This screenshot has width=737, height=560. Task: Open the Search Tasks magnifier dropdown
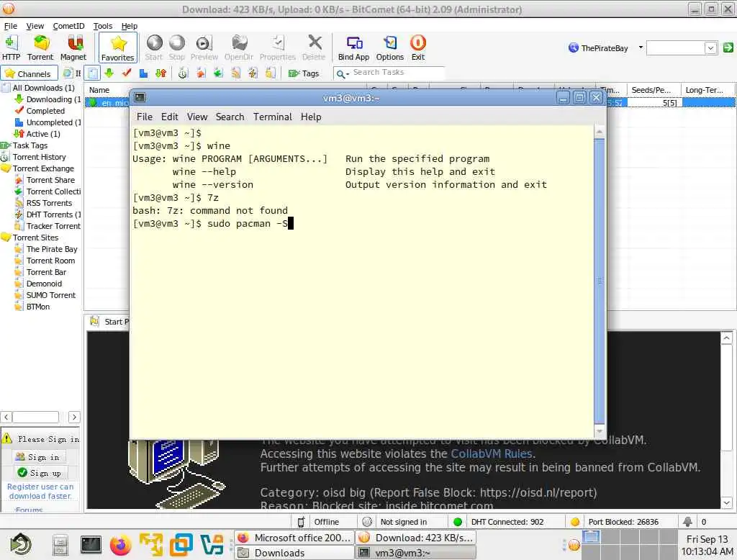(x=343, y=74)
